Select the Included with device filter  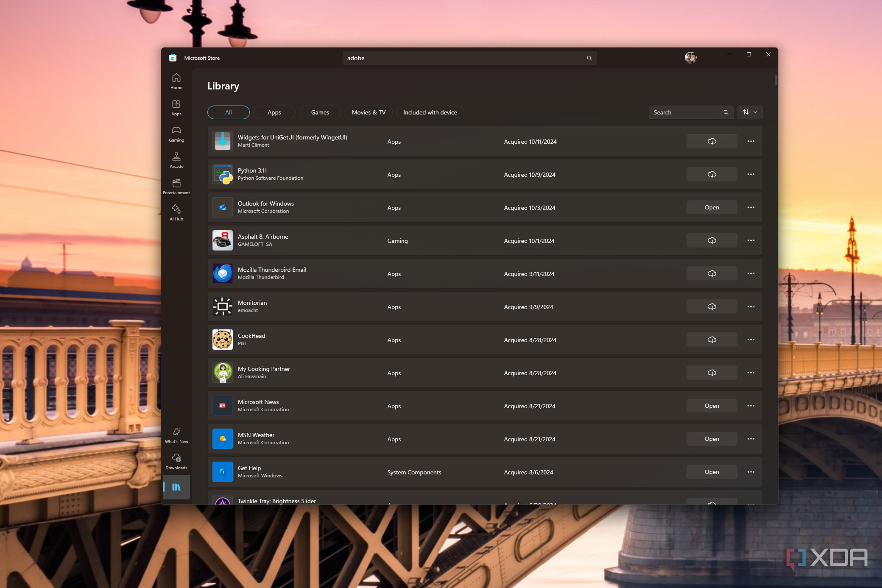430,112
